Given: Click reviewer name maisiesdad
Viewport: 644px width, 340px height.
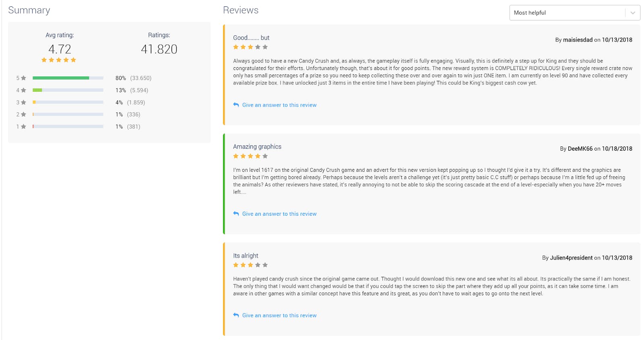Looking at the screenshot, I should pos(578,40).
